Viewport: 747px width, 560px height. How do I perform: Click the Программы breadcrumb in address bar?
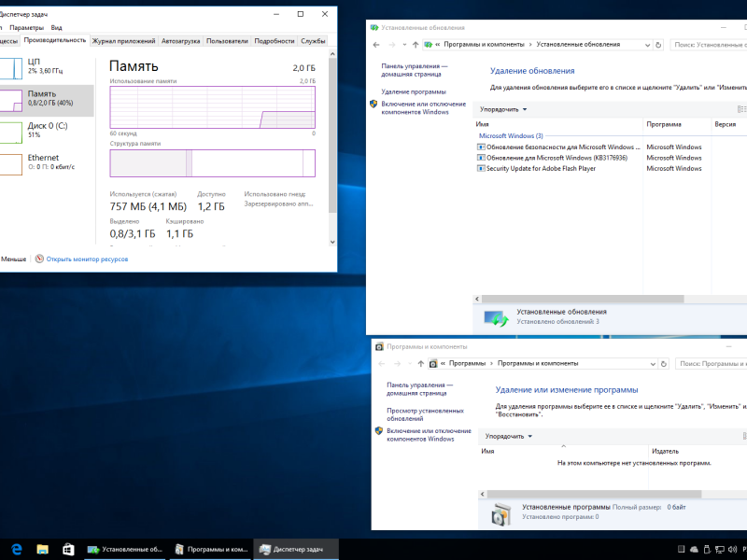coord(468,363)
